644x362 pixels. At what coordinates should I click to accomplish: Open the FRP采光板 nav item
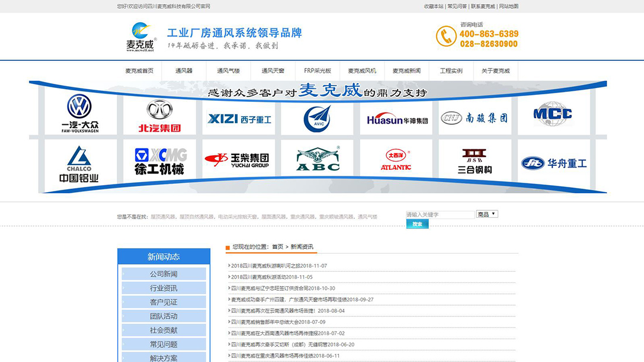point(317,71)
